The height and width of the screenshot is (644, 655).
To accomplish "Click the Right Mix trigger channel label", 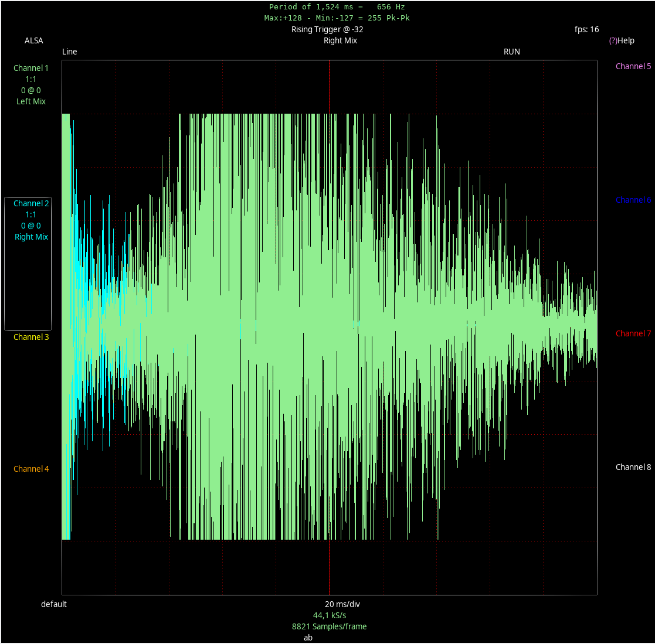I will [340, 40].
